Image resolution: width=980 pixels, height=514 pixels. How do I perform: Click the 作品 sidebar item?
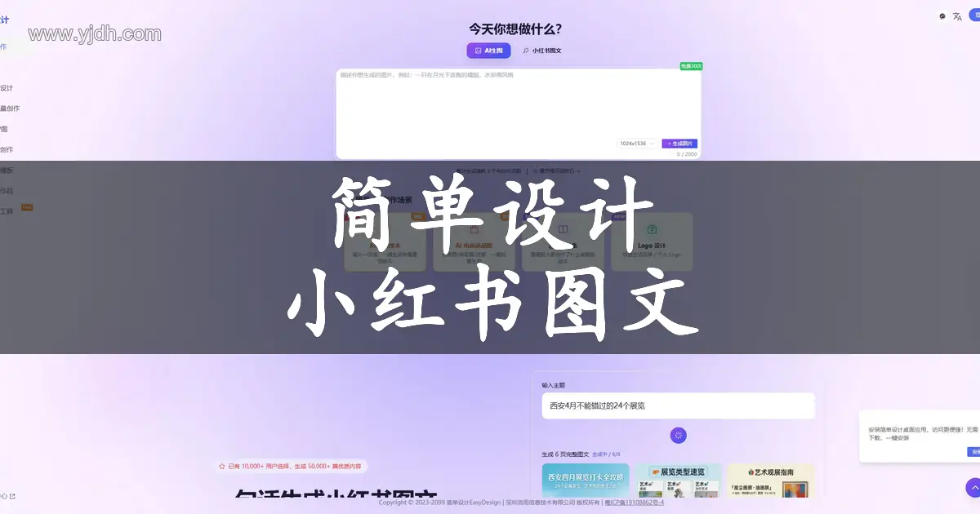(x=7, y=191)
